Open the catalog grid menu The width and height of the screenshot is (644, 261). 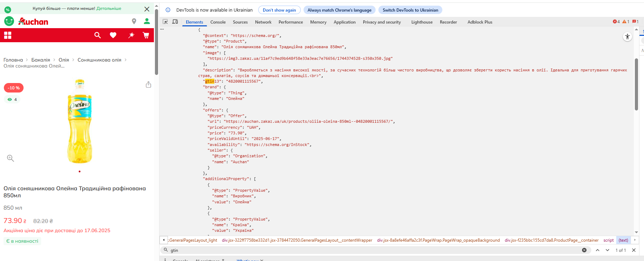click(x=8, y=35)
